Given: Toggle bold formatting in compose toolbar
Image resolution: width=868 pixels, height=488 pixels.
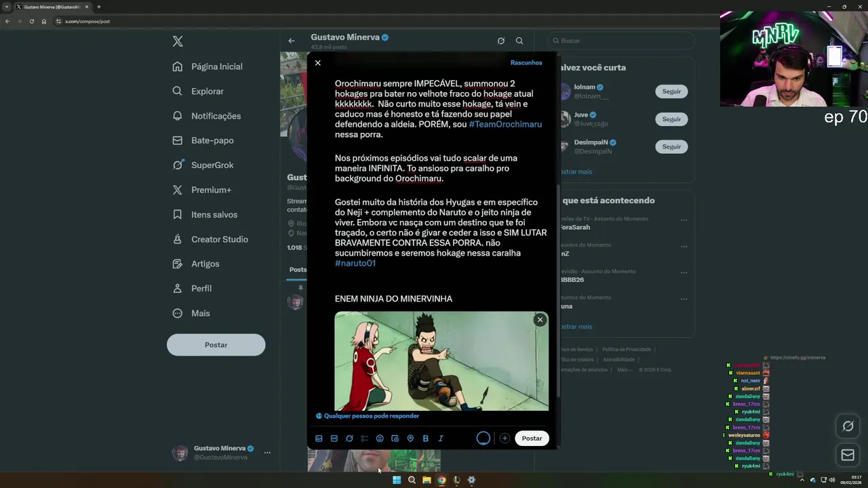Looking at the screenshot, I should [x=426, y=439].
